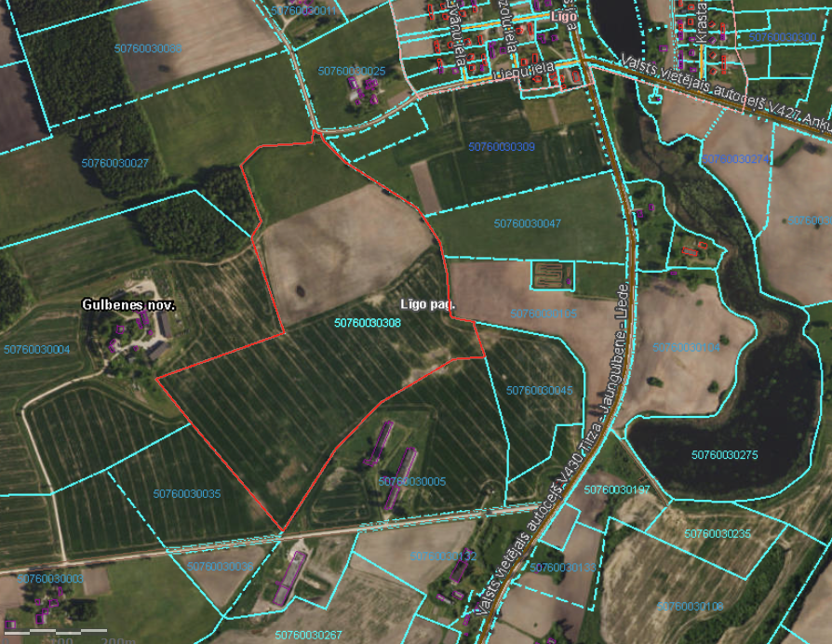Click parcel label 50760030309

pos(502,147)
